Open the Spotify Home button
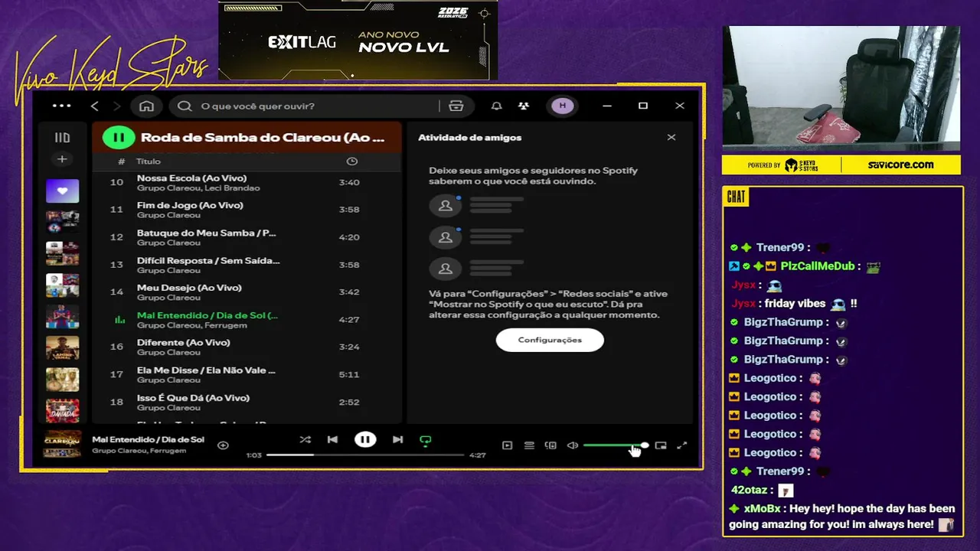This screenshot has width=980, height=551. click(146, 106)
